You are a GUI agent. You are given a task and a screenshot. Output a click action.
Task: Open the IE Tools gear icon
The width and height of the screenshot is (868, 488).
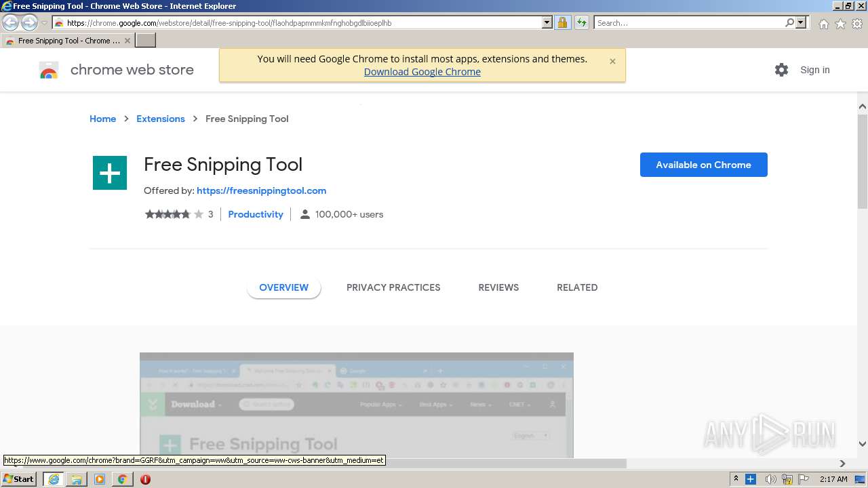pyautogui.click(x=857, y=24)
